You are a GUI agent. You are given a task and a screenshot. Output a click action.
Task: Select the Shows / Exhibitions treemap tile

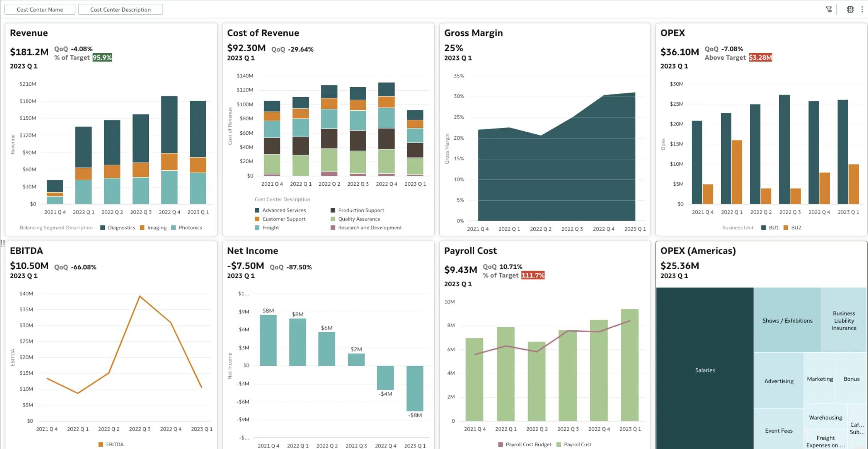pos(787,320)
